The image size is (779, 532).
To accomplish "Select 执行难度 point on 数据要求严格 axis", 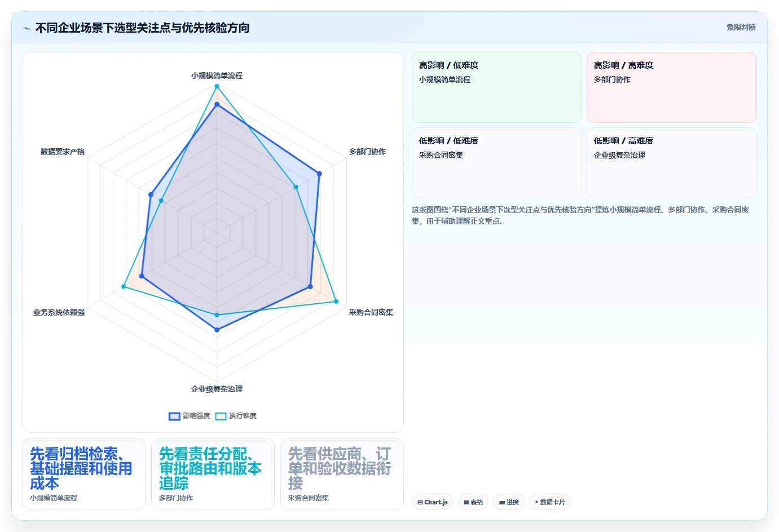I will pyautogui.click(x=161, y=201).
